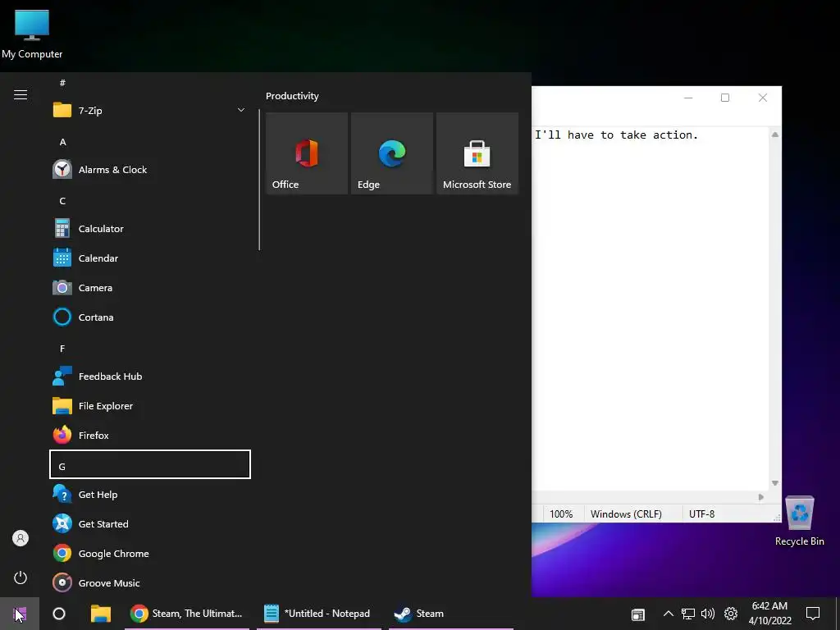Open Calculator from the app list
This screenshot has width=840, height=630.
click(x=149, y=228)
